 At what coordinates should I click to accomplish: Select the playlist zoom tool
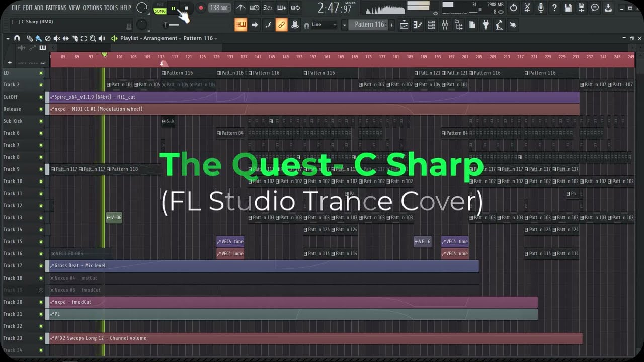pos(93,38)
